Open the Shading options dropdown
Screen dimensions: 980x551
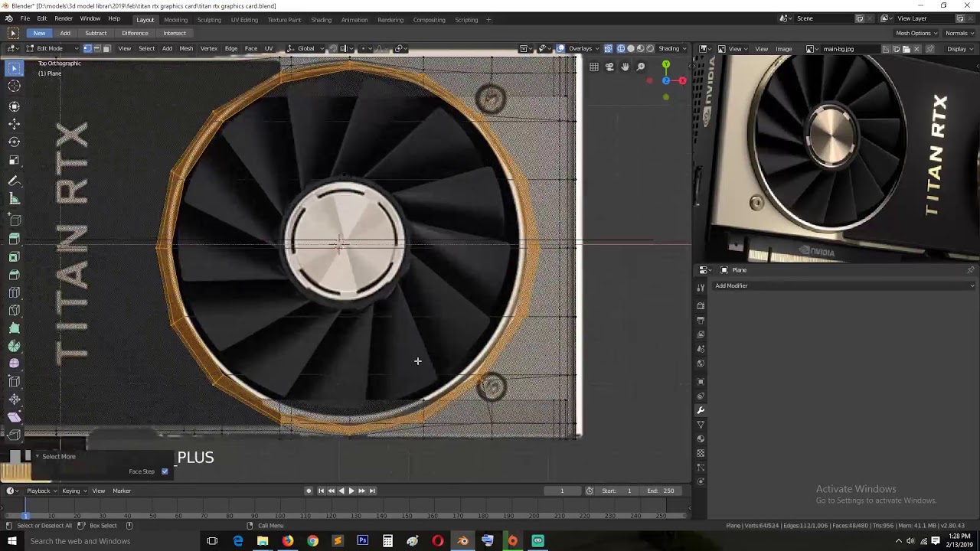click(671, 48)
